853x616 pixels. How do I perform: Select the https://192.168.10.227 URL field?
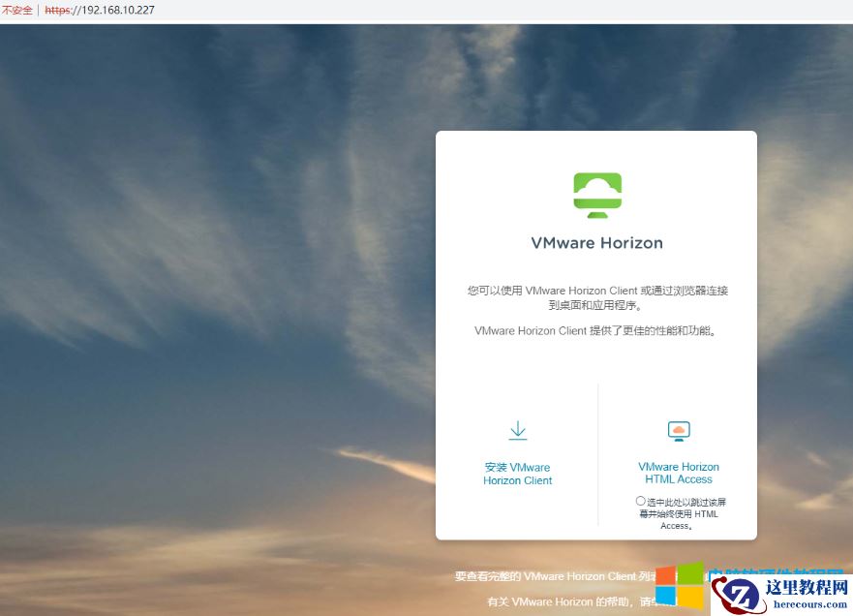100,10
